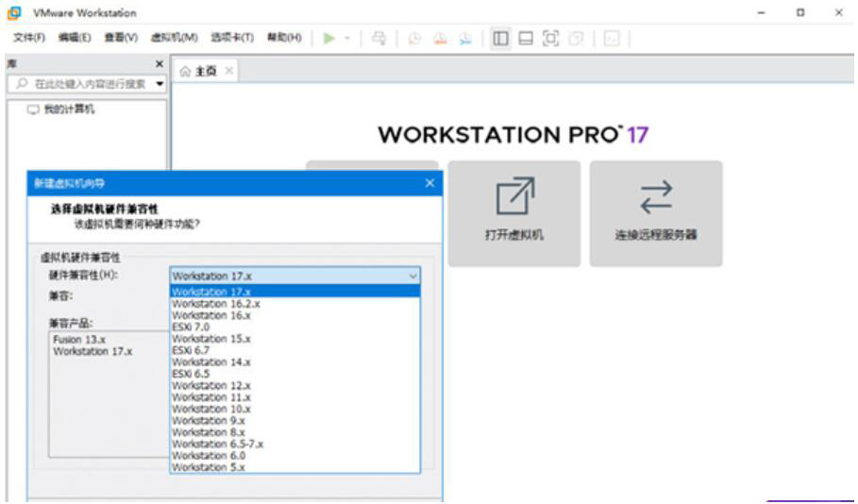Close the new virtual machine wizard dialog
The height and width of the screenshot is (504, 858).
(429, 183)
